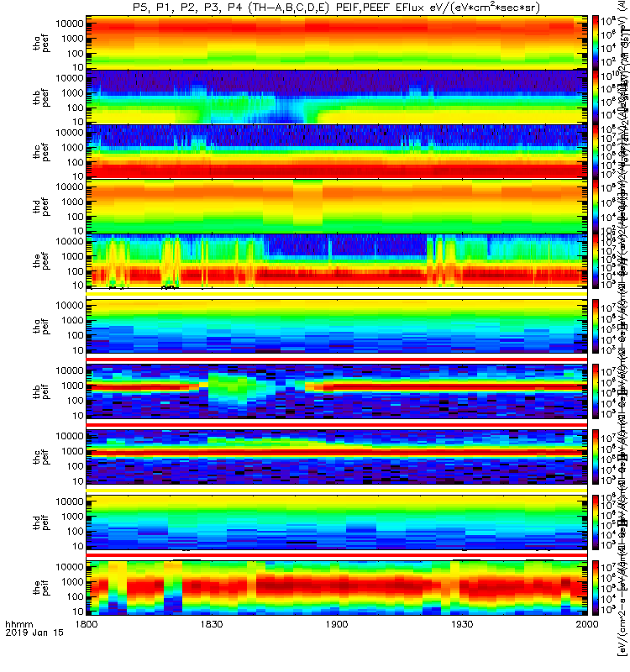Viewport: 630px width, 672px height.
Task: Click the '2019 Jan 15' date label
Action: pos(34,633)
